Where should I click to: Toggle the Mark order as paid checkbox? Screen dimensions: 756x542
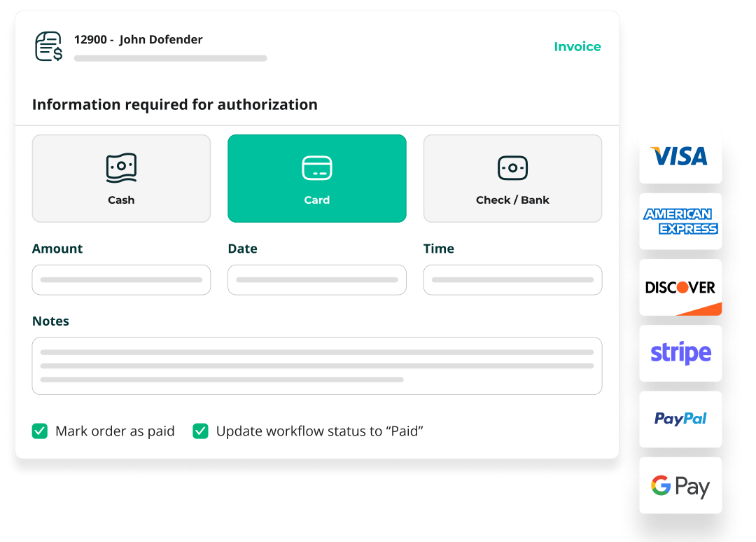(x=40, y=431)
